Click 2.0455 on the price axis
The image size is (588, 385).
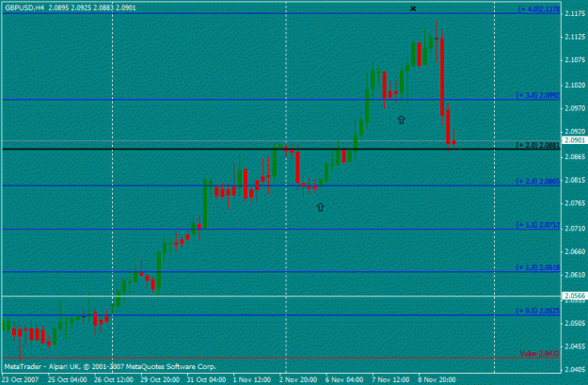[x=575, y=346]
